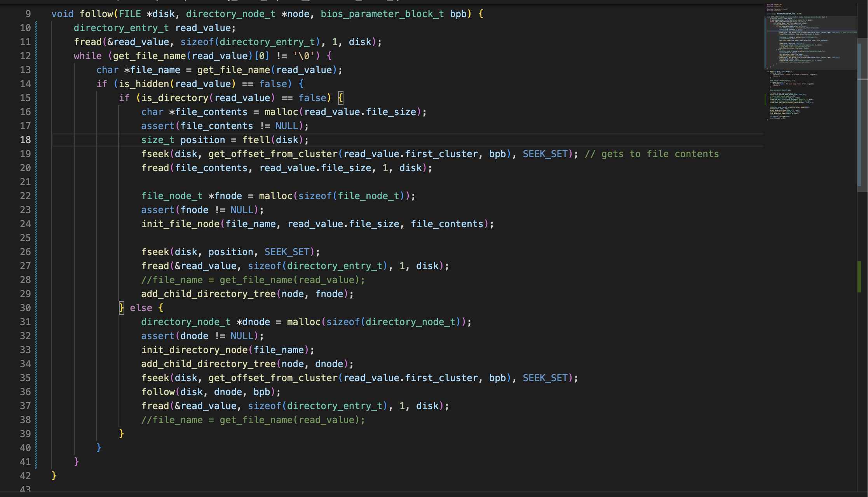Image resolution: width=868 pixels, height=497 pixels.
Task: Click line number 42 in the gutter
Action: (25, 476)
